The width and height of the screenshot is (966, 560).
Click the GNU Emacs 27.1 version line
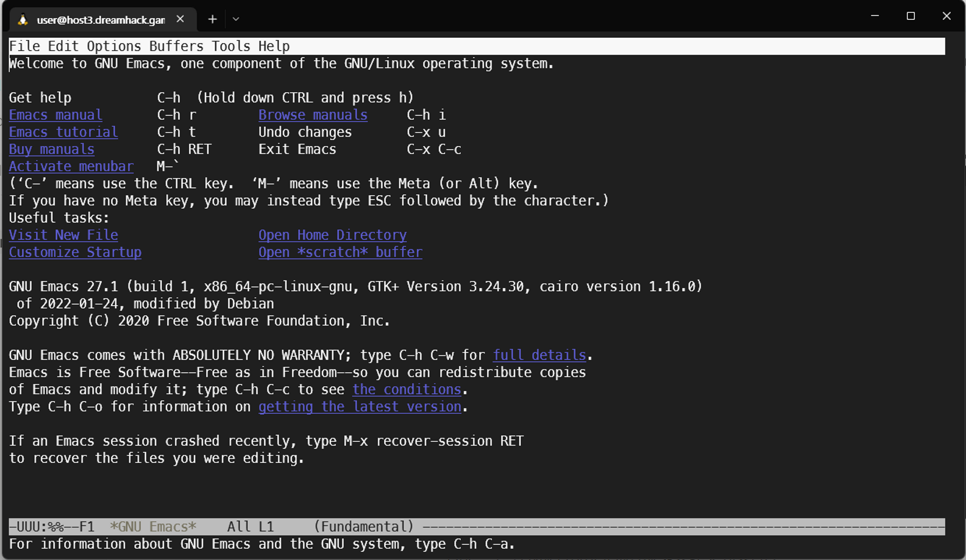click(x=356, y=286)
